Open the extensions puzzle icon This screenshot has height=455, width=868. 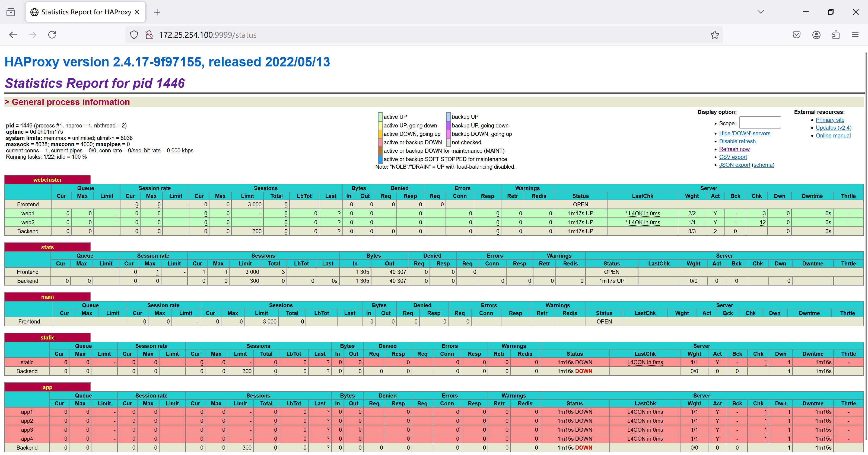coord(836,35)
